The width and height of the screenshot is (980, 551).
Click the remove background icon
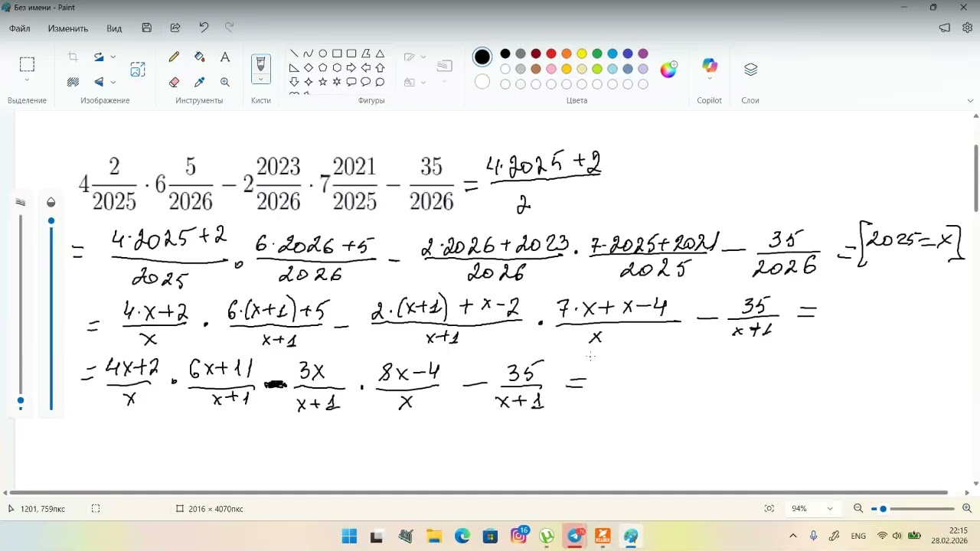click(73, 82)
